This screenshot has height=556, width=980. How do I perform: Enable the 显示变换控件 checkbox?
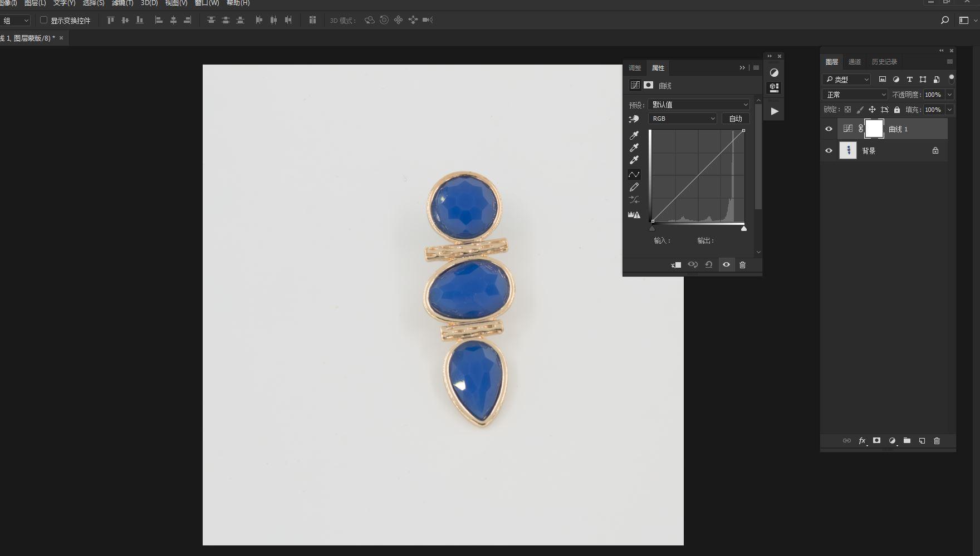pyautogui.click(x=43, y=20)
